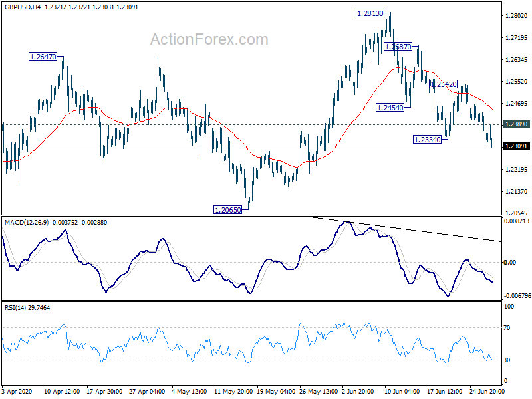Click the 17 Jun 12:00 date label
Screen dimensions: 532x399
point(444,392)
